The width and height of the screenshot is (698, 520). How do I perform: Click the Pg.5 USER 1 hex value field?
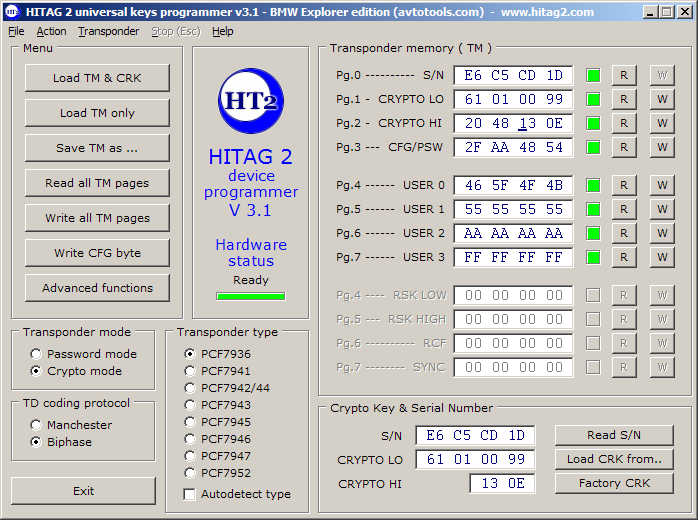point(513,210)
